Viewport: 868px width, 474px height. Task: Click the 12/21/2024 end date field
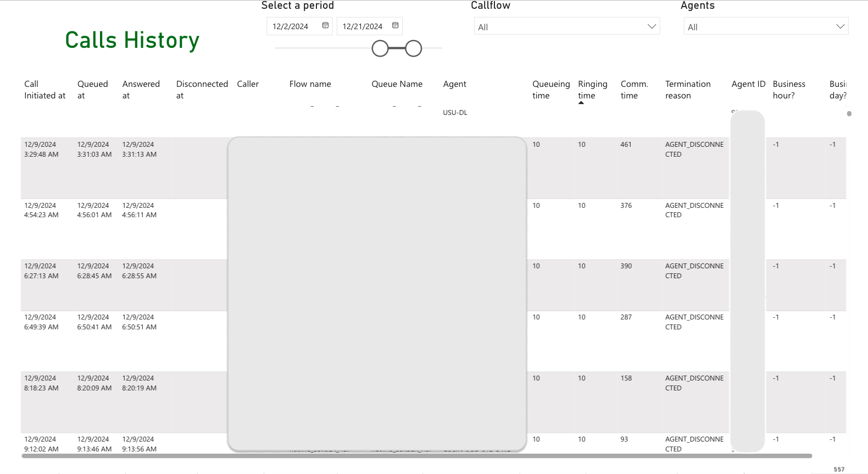click(x=362, y=26)
